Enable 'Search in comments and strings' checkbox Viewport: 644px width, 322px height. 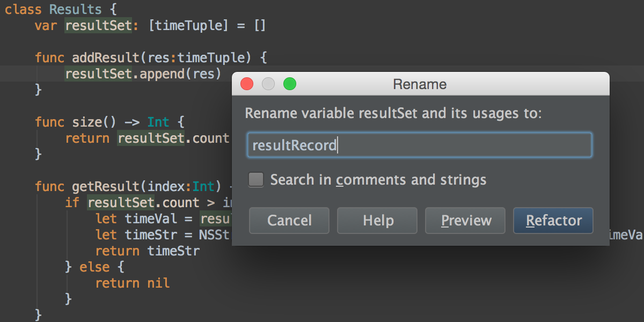click(256, 179)
